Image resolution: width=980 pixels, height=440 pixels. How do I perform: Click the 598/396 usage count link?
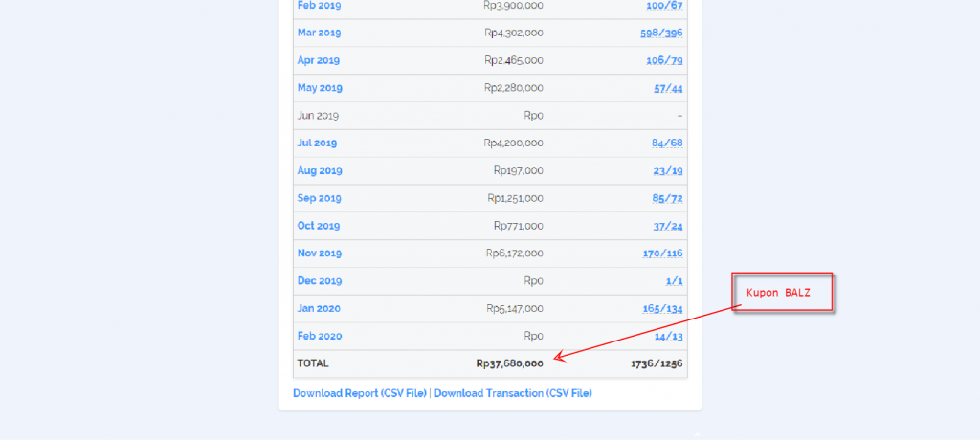point(661,33)
